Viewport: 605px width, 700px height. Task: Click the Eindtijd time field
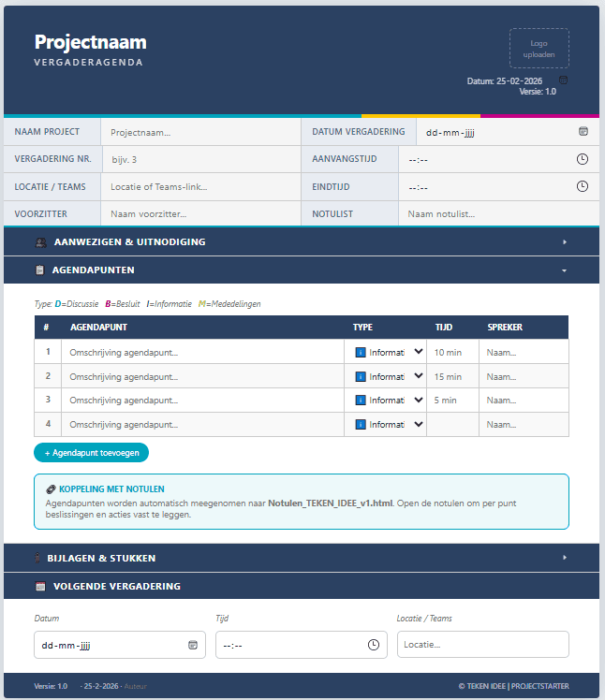pos(498,186)
